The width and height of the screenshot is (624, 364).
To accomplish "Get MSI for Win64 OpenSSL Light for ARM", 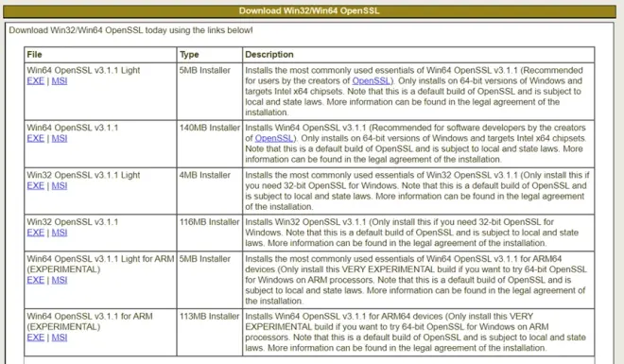I will 60,280.
